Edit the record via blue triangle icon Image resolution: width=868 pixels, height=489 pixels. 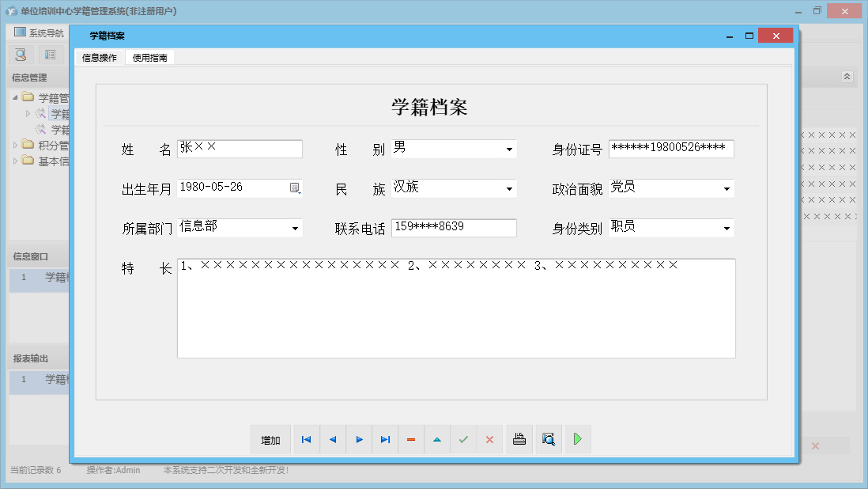tap(437, 439)
